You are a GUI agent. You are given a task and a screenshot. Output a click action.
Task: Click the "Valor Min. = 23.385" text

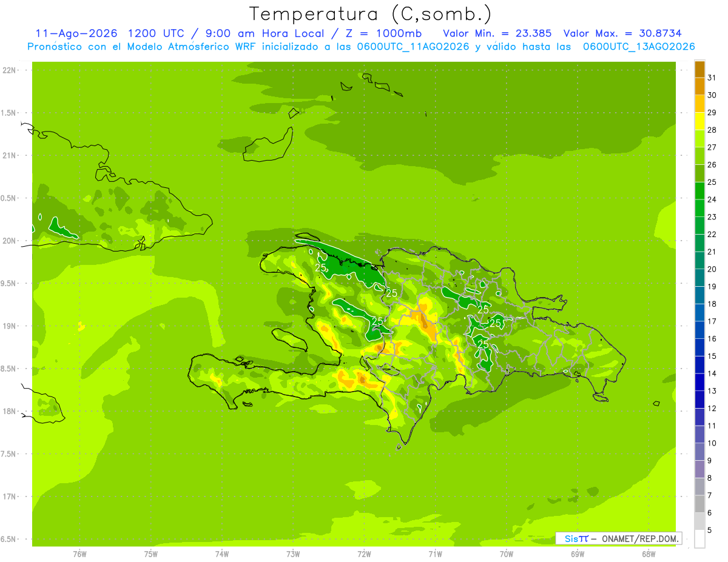pyautogui.click(x=497, y=33)
